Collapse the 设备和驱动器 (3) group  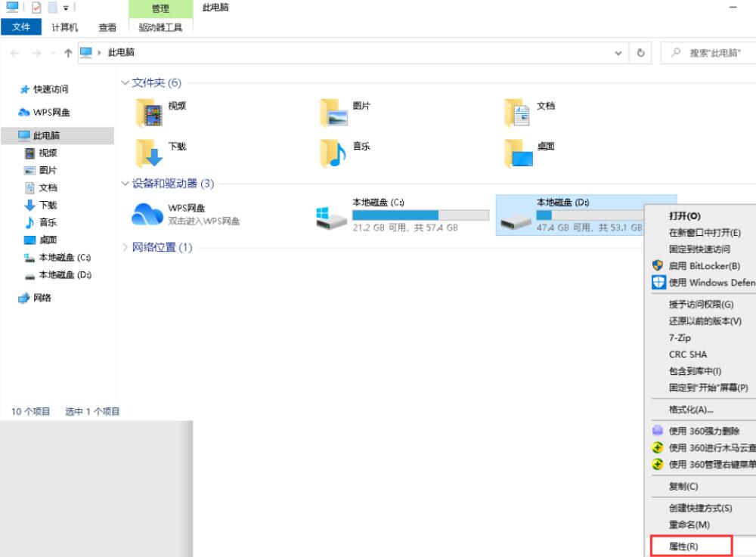[x=125, y=183]
